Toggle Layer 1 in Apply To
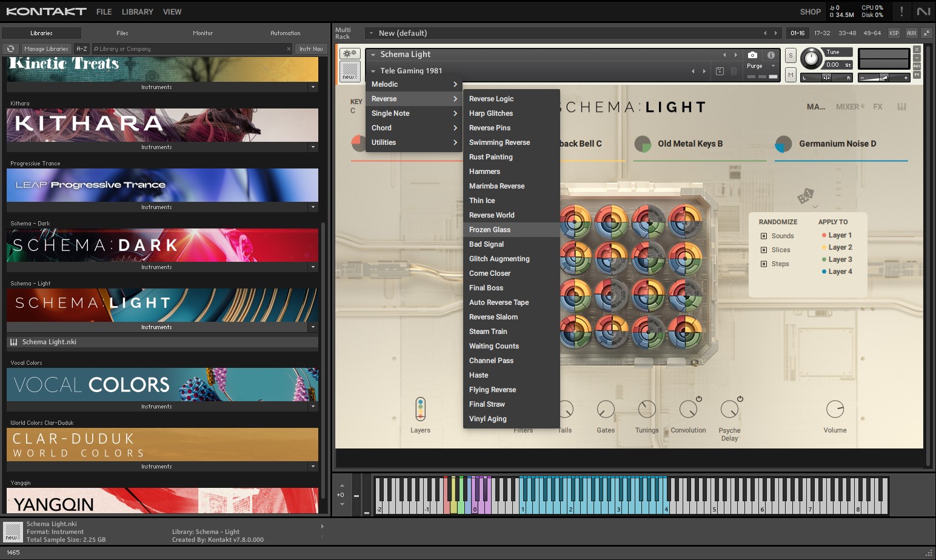The height and width of the screenshot is (560, 936). click(x=837, y=235)
